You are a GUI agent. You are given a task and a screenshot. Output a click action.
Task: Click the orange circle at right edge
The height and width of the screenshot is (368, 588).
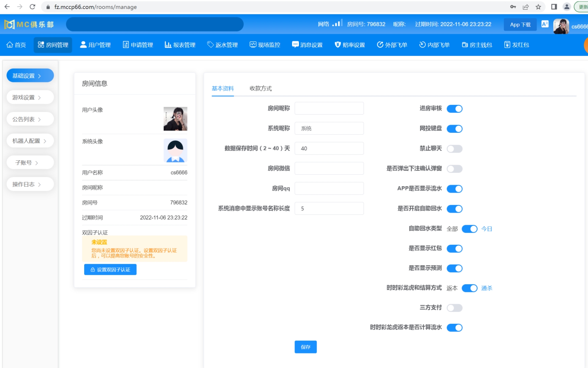(586, 45)
